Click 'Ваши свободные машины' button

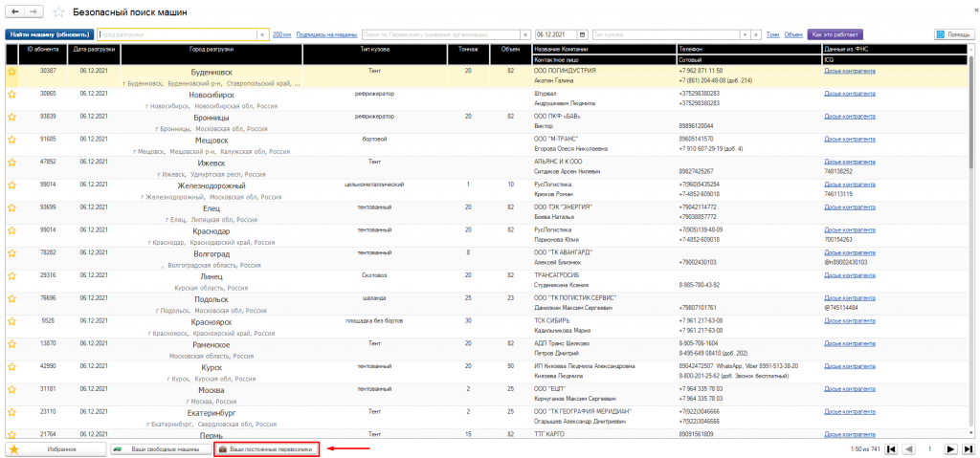160,448
